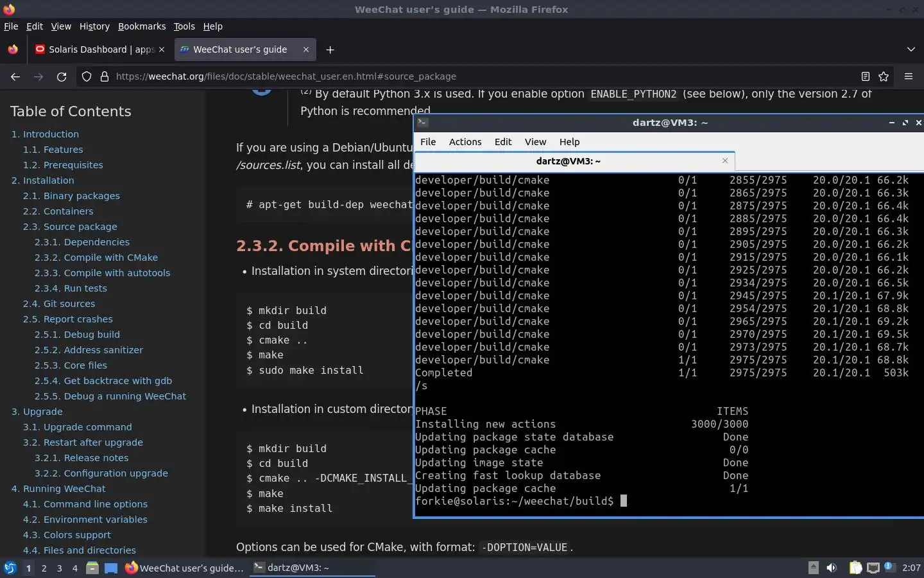Viewport: 924px width, 578px height.
Task: Close the WeeChat user's guide tab
Action: [306, 49]
